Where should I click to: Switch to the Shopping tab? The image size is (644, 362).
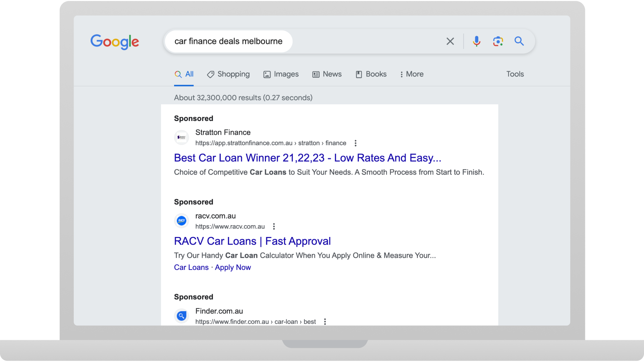click(x=228, y=74)
